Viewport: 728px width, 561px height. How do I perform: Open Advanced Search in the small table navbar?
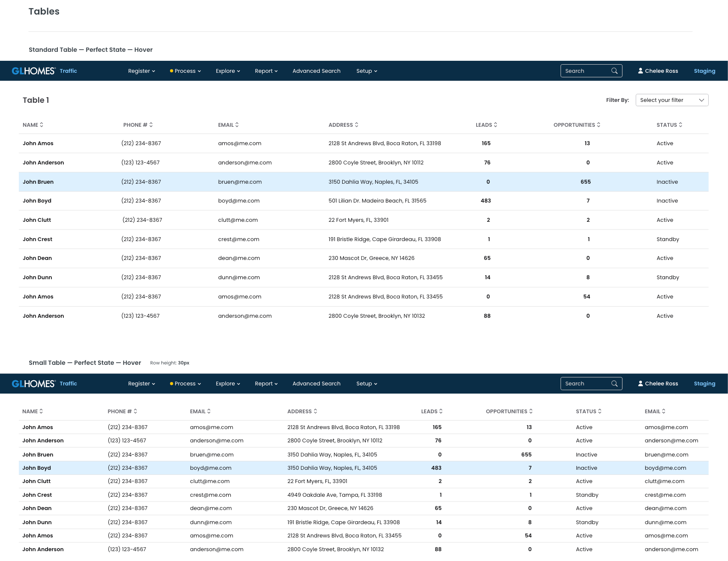[x=316, y=384]
